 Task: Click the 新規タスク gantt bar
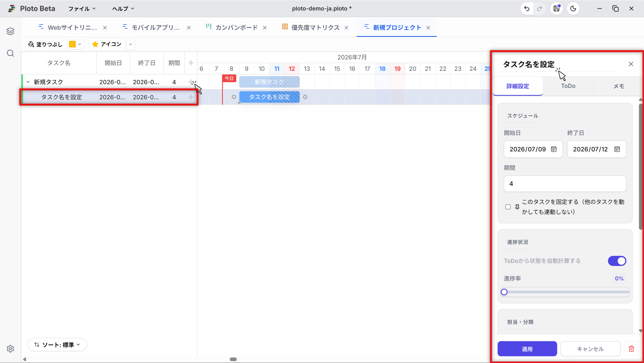click(269, 82)
